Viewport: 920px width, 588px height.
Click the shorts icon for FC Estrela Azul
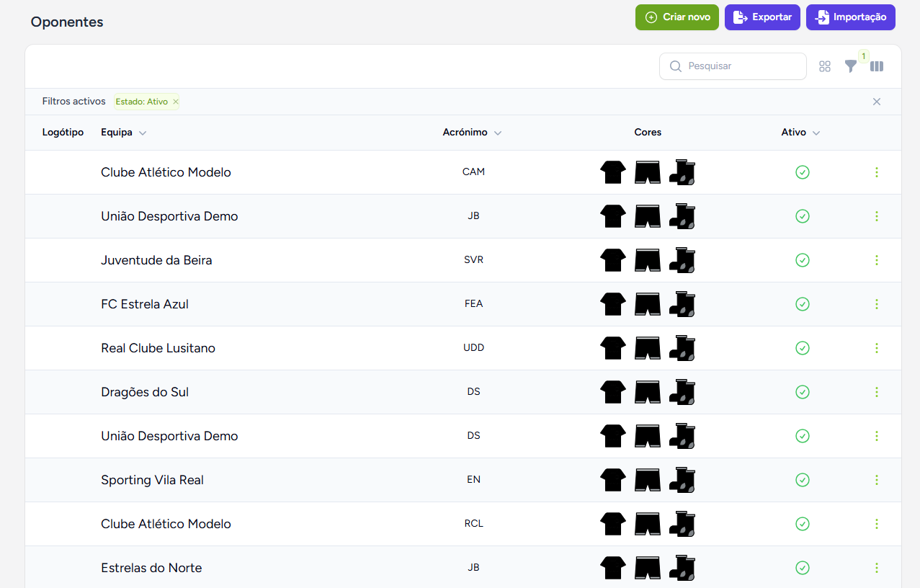648,304
